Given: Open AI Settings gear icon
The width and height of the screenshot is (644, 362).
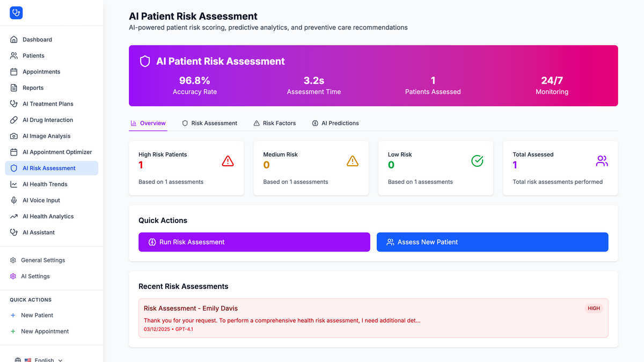Looking at the screenshot, I should point(13,276).
